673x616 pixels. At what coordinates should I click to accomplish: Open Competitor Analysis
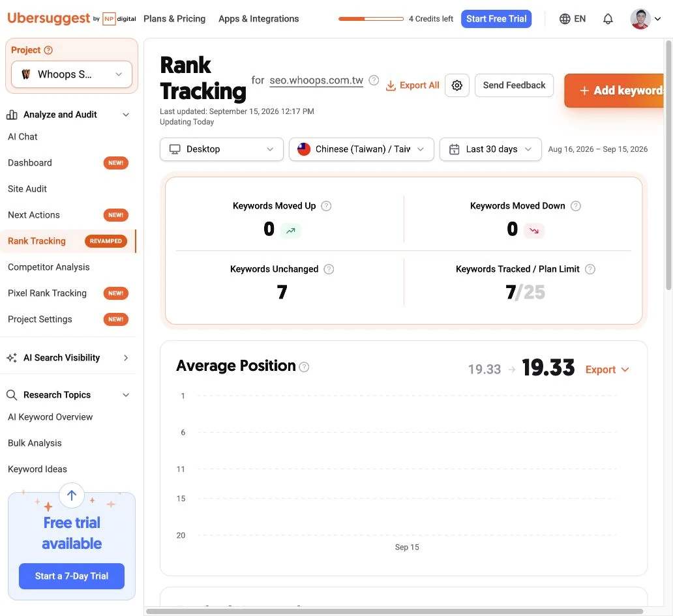point(48,267)
